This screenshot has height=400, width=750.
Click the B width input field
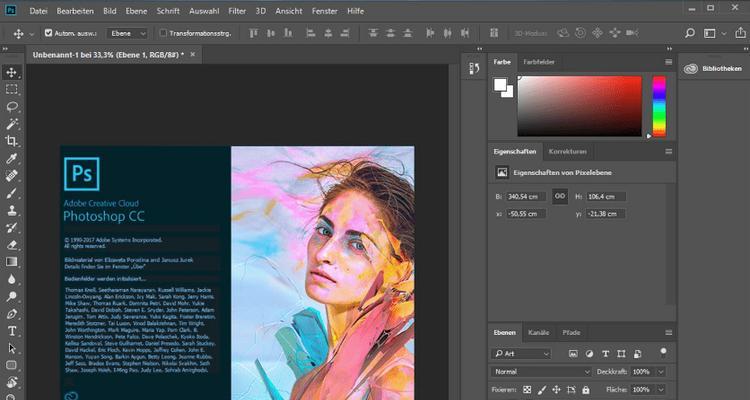[x=526, y=197]
